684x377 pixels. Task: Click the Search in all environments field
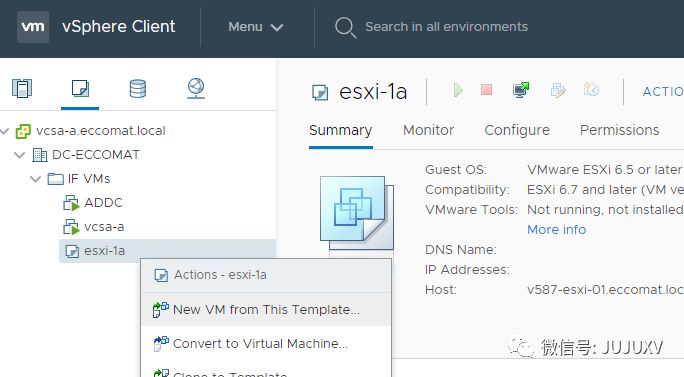(x=446, y=27)
